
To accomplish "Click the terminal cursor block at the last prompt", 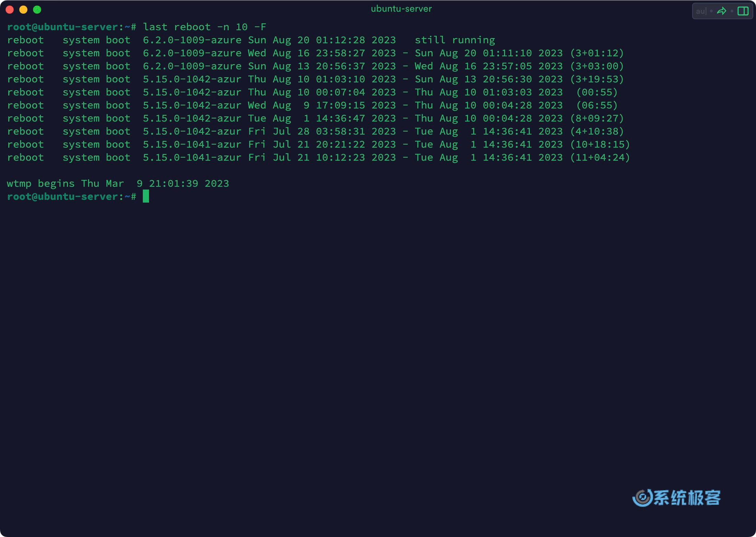I will [146, 196].
